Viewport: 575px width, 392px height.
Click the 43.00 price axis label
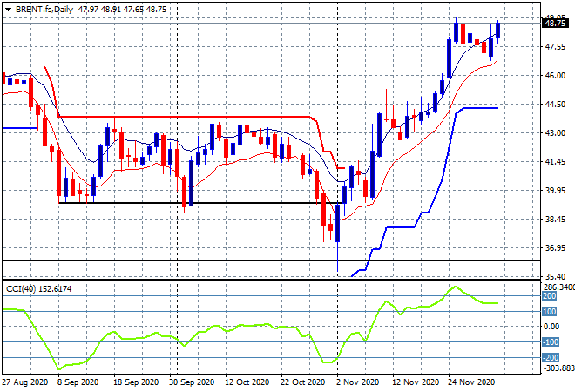[555, 132]
